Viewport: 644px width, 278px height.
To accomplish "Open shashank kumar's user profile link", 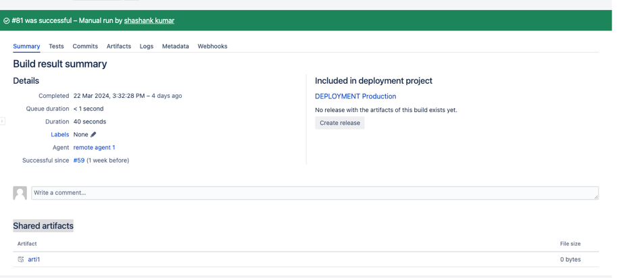I will (x=149, y=20).
